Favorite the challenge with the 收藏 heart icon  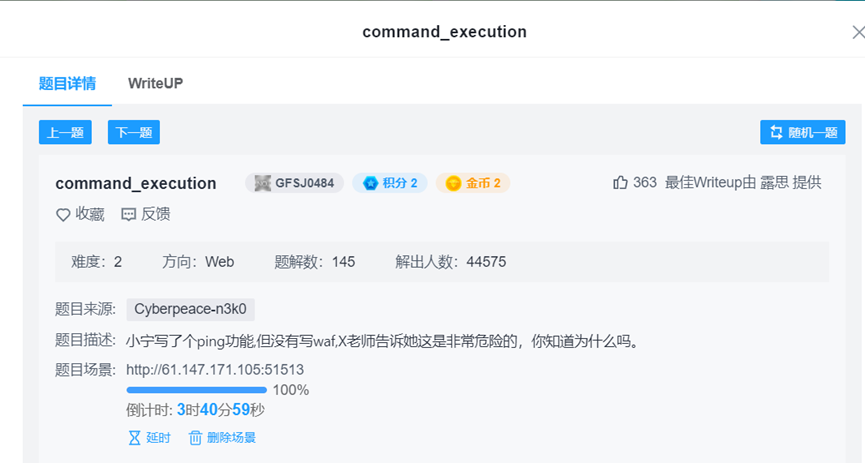(x=63, y=214)
